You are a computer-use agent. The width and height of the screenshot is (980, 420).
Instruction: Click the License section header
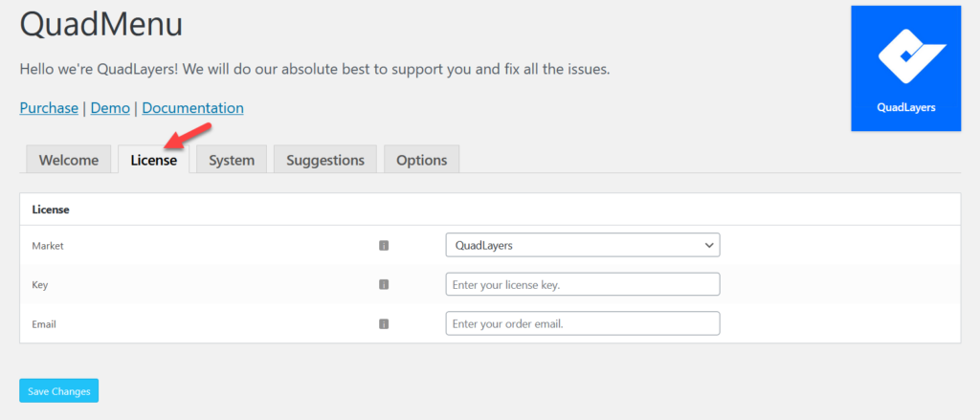(51, 209)
